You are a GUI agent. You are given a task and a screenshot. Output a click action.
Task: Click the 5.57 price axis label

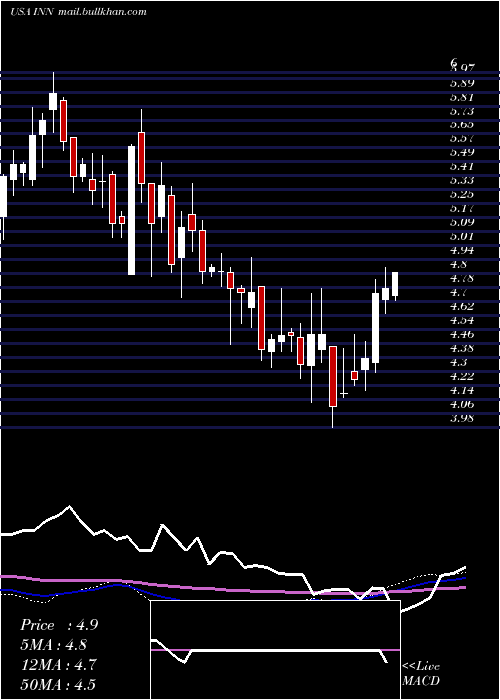[x=462, y=139]
